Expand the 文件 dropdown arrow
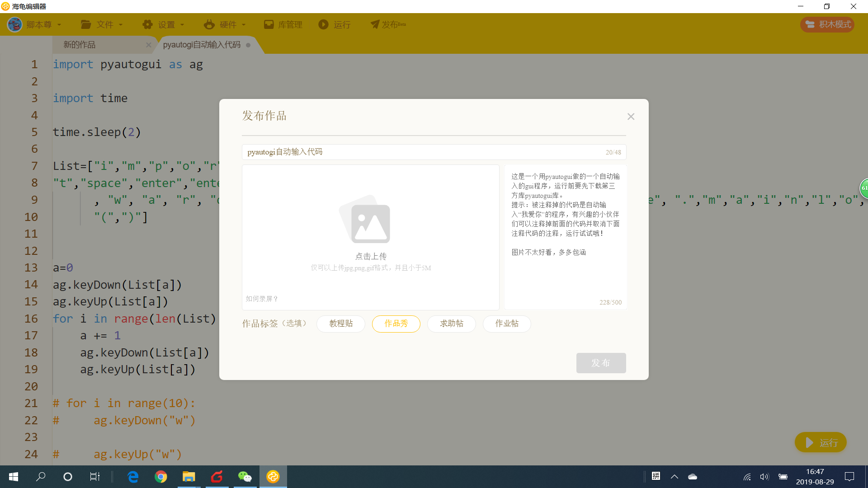Image resolution: width=868 pixels, height=488 pixels. pos(121,25)
